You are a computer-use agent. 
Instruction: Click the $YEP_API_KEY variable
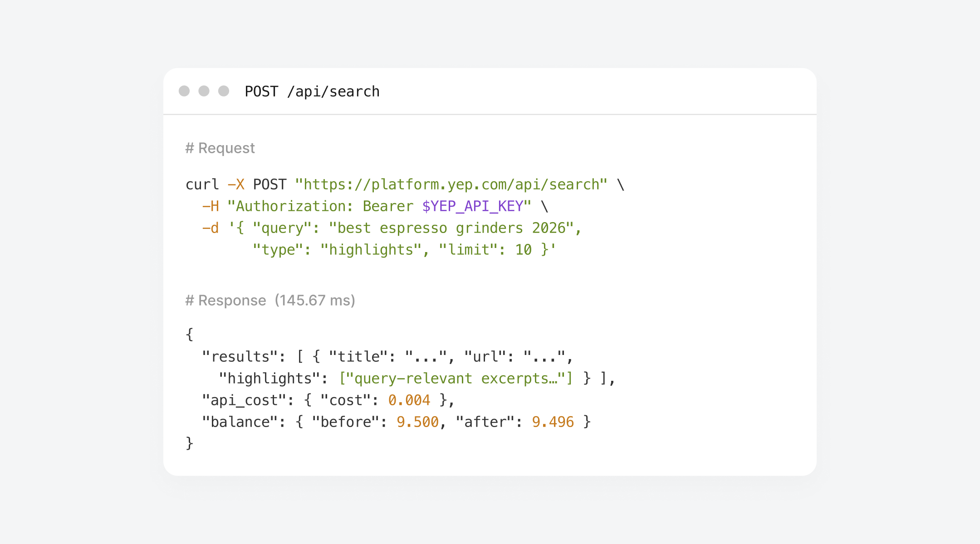(x=473, y=206)
